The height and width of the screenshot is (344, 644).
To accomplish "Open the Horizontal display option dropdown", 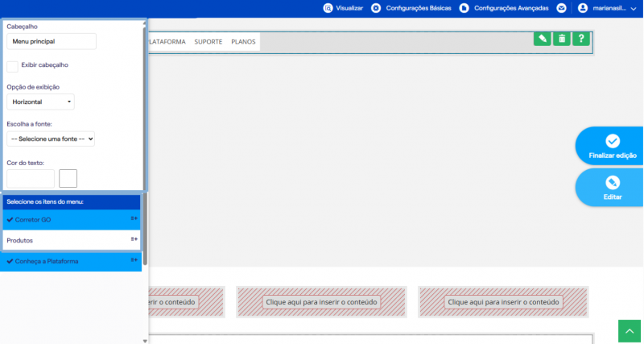I will [41, 102].
